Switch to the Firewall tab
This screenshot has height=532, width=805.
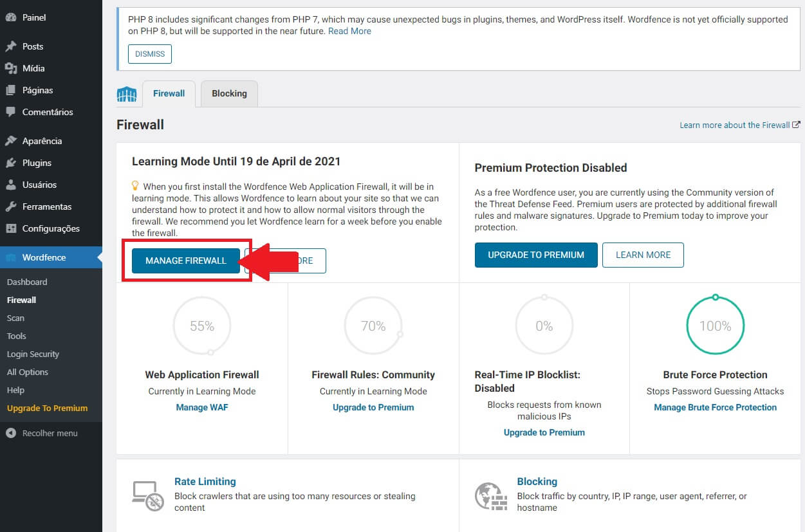tap(169, 93)
